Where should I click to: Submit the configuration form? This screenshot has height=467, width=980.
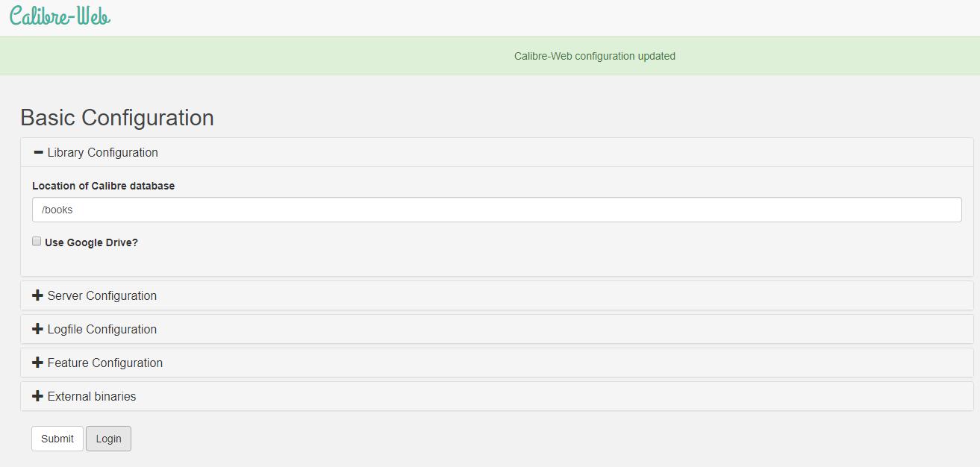[57, 439]
